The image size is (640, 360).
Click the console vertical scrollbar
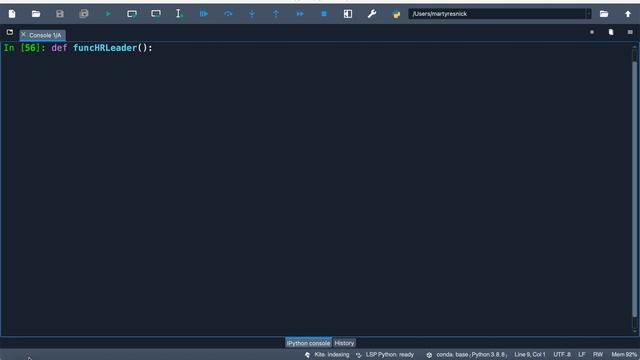(x=634, y=188)
